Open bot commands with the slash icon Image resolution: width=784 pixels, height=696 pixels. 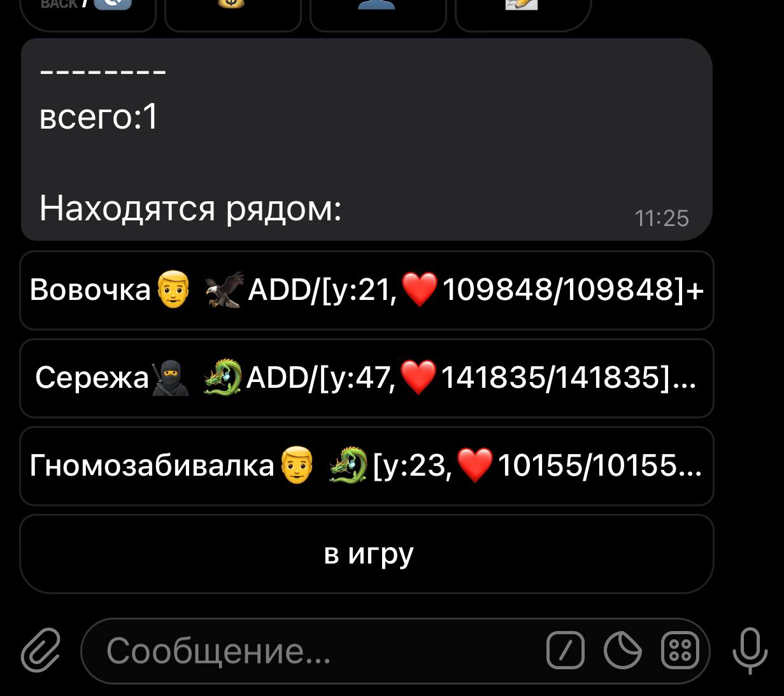[x=566, y=650]
